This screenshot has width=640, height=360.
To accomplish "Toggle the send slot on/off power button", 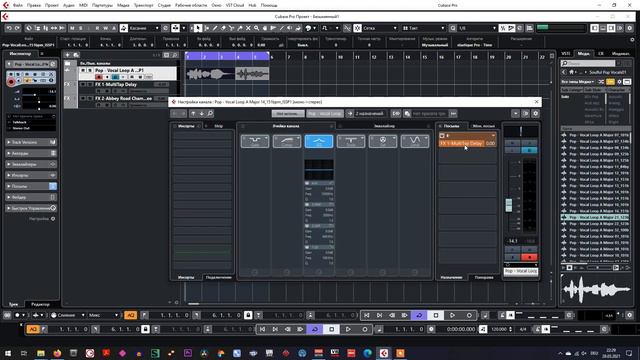I will point(442,136).
